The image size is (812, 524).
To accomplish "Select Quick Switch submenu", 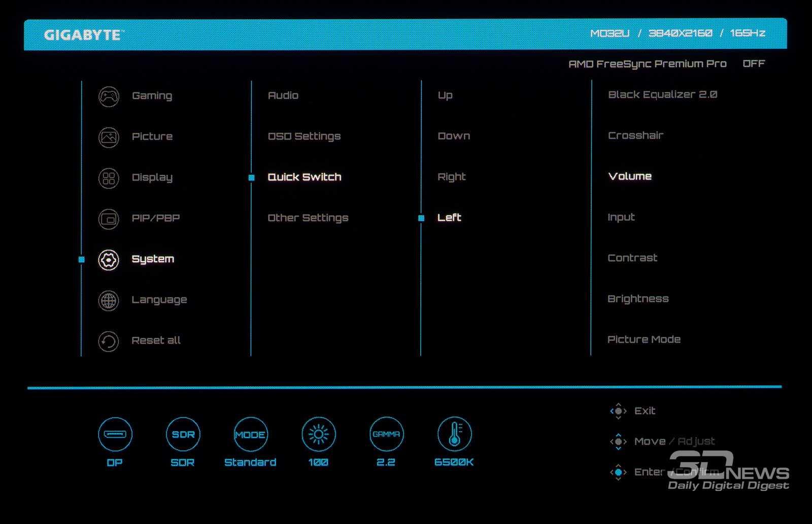I will [x=304, y=177].
